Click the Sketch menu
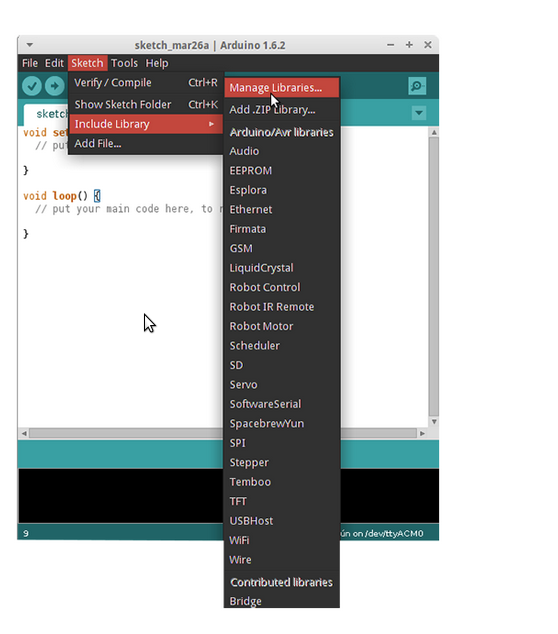Screen dimensions: 558x634 click(87, 63)
